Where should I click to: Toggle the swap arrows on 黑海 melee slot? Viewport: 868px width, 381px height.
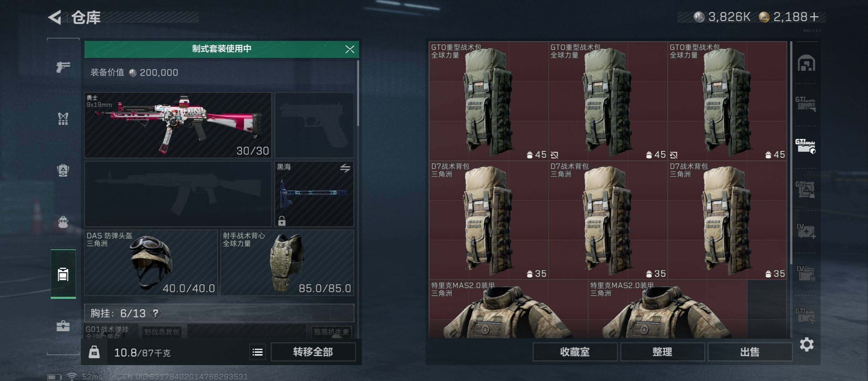(345, 168)
